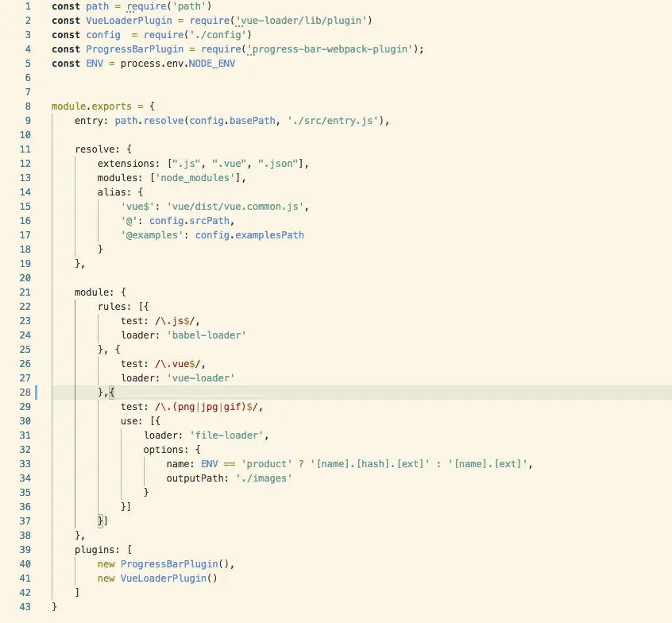
Task: Click 'outputPath:' key on line 34
Action: [198, 478]
